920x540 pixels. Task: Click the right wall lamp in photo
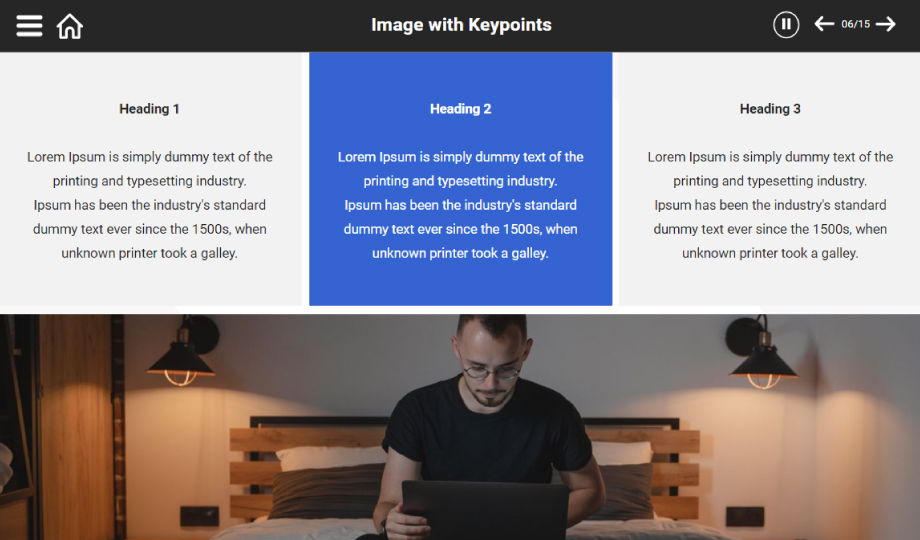click(760, 353)
